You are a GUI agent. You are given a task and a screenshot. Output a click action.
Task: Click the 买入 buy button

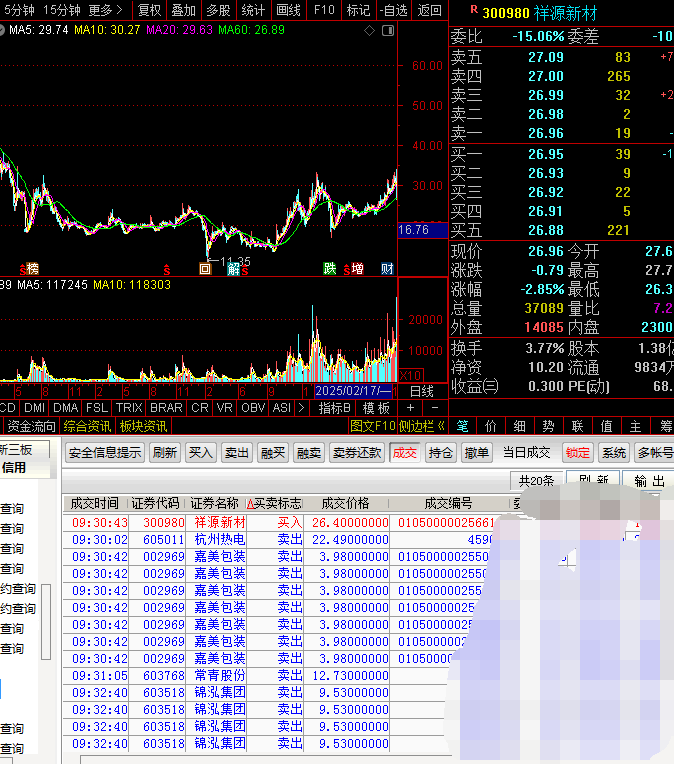click(200, 453)
